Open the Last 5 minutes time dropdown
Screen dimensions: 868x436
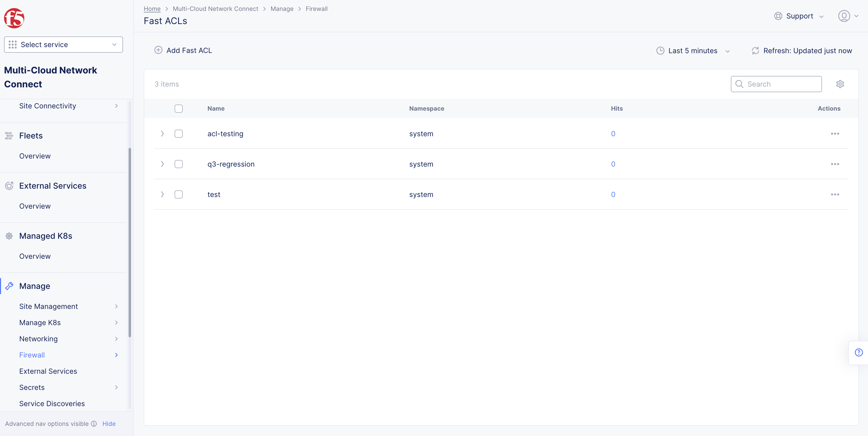pos(693,51)
